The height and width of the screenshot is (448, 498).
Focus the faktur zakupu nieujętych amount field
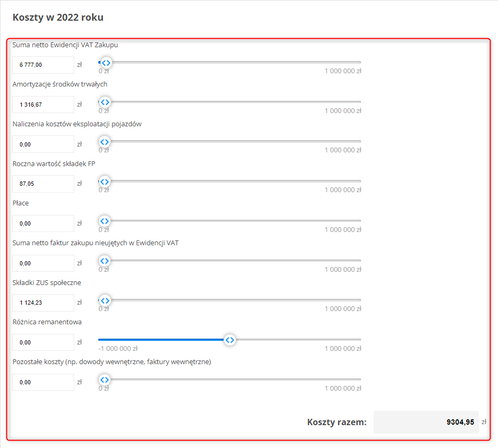tap(43, 263)
